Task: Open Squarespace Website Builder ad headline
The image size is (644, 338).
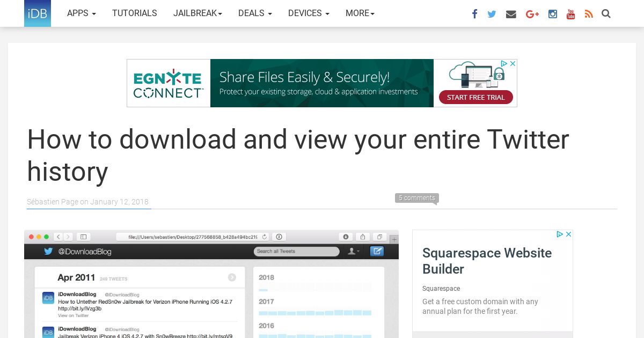Action: click(487, 261)
